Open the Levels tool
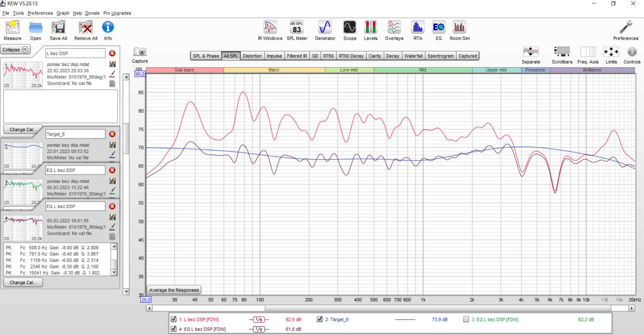 (371, 27)
